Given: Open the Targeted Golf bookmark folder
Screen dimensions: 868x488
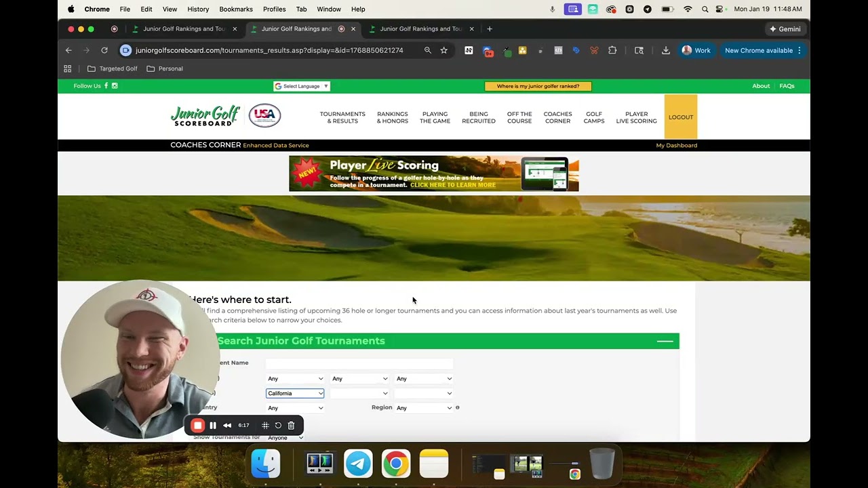Looking at the screenshot, I should click(x=112, y=68).
